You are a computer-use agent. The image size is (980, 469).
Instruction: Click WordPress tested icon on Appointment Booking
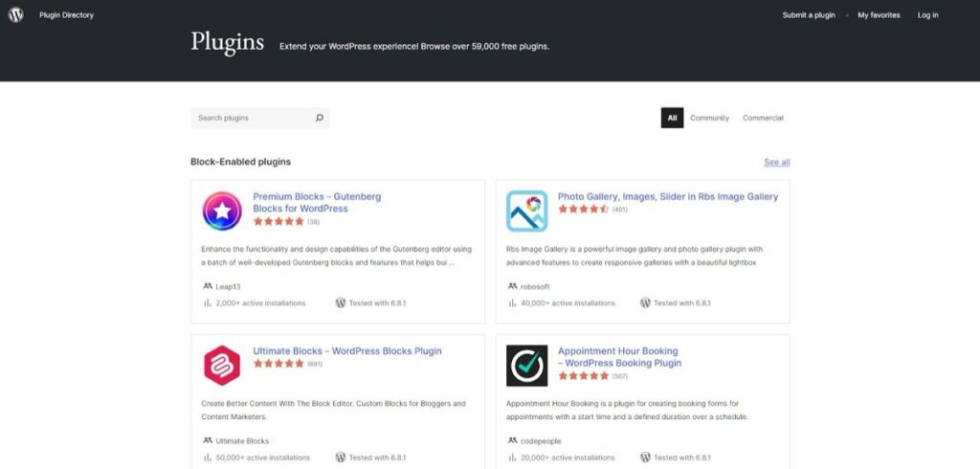(x=646, y=458)
